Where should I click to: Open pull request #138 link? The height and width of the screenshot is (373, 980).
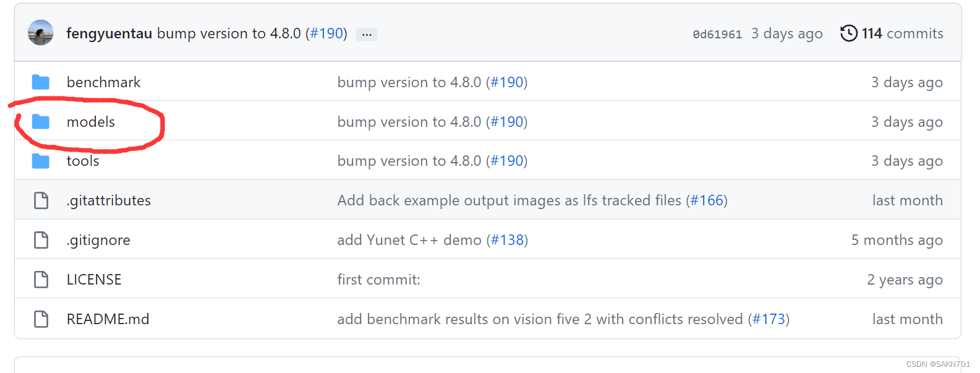point(507,240)
